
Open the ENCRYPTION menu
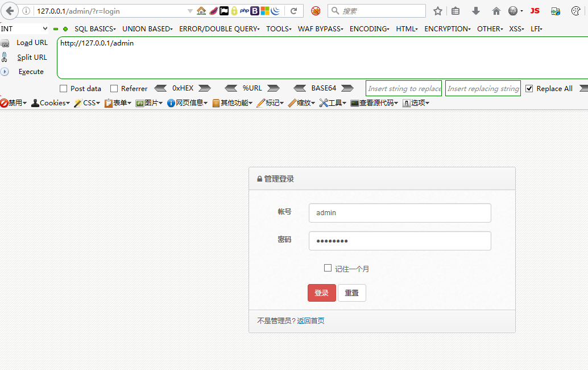tap(448, 29)
